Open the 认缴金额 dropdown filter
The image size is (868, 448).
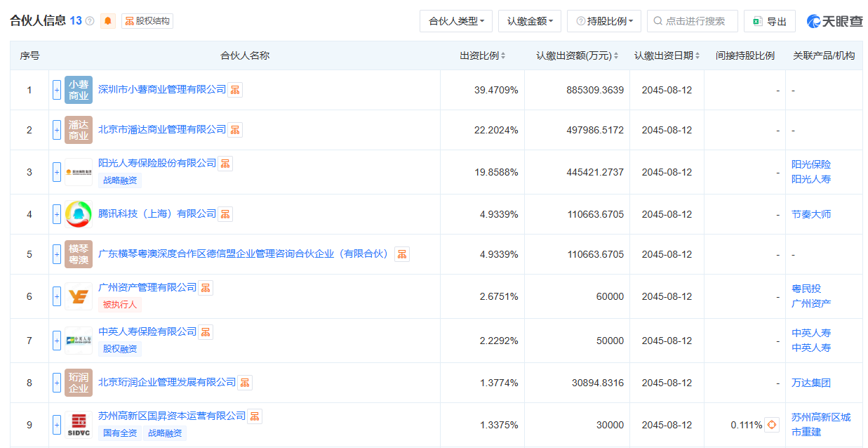[529, 21]
